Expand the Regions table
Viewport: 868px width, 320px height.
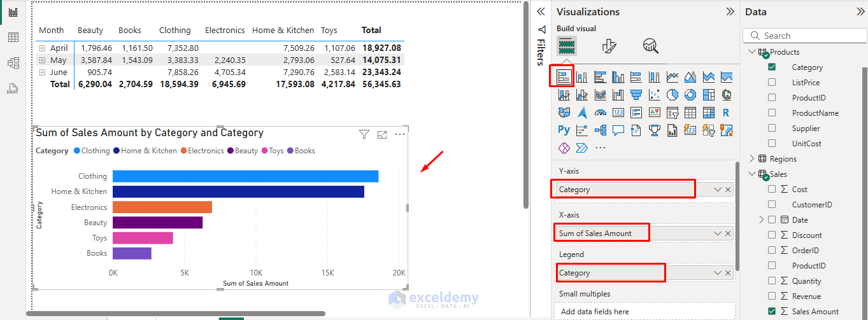coord(751,158)
